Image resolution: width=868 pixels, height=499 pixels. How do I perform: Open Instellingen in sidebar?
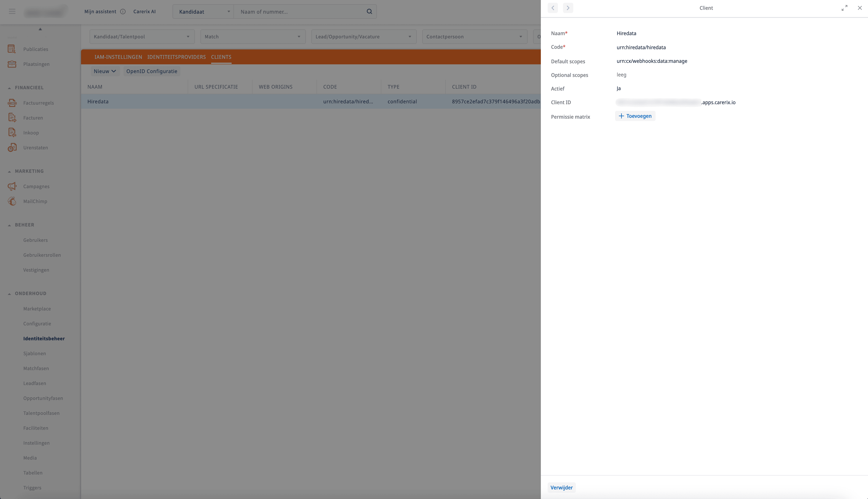coord(36,443)
